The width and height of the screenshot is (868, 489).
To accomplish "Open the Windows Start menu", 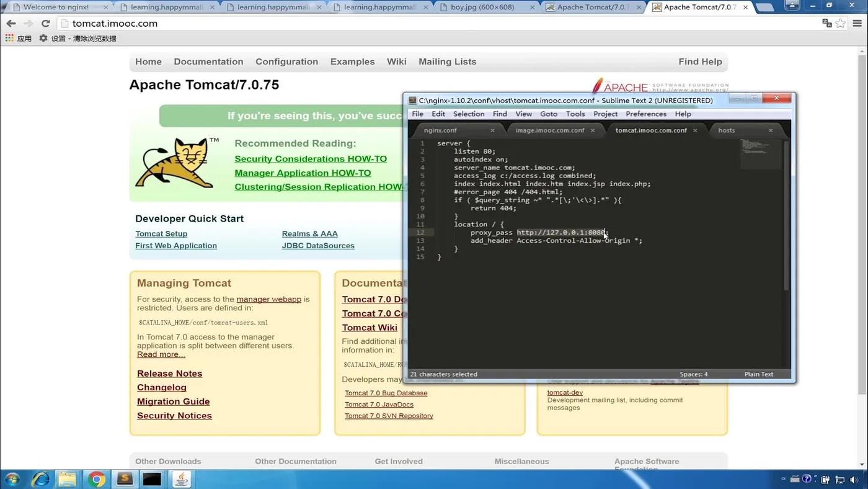I will (12, 479).
